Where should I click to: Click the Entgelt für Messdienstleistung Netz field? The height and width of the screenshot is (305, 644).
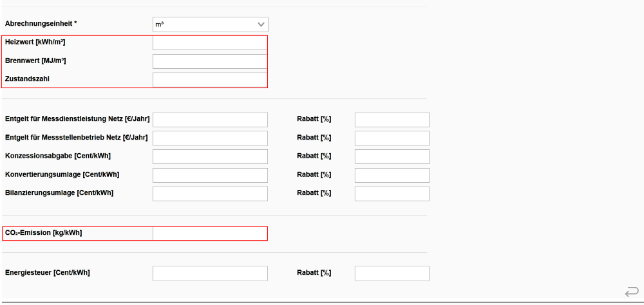pyautogui.click(x=210, y=120)
